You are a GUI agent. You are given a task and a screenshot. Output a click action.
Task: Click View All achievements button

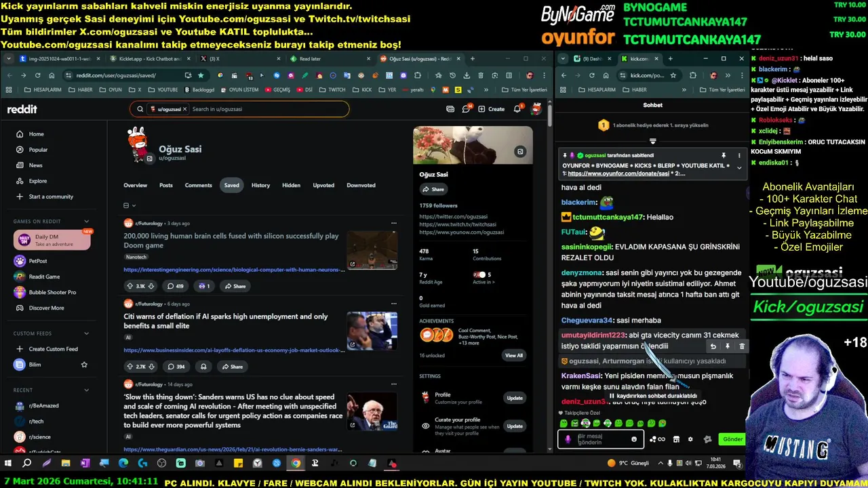click(x=513, y=355)
